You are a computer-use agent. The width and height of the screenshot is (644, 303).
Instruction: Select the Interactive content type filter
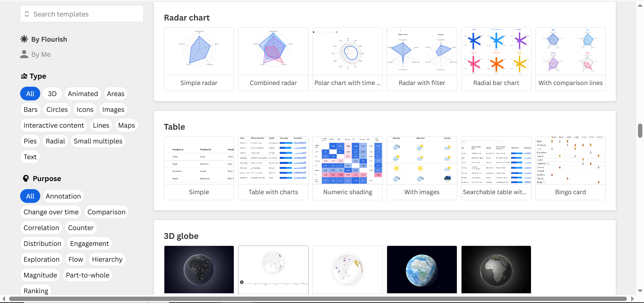tap(54, 125)
